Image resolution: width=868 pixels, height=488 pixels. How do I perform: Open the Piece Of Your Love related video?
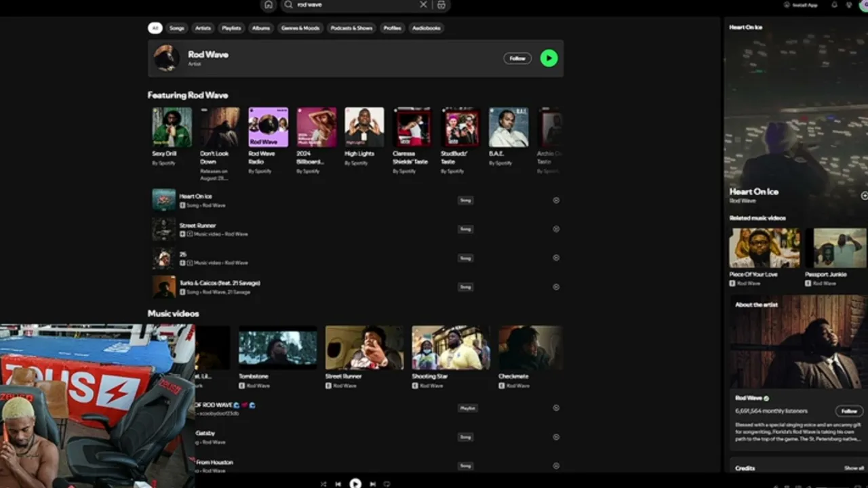click(765, 248)
